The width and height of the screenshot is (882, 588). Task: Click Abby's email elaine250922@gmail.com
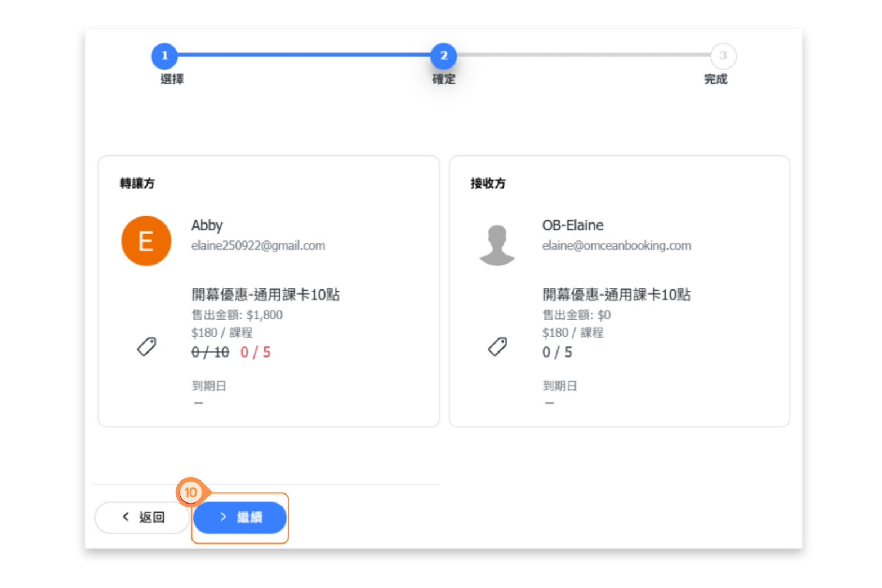(x=258, y=246)
